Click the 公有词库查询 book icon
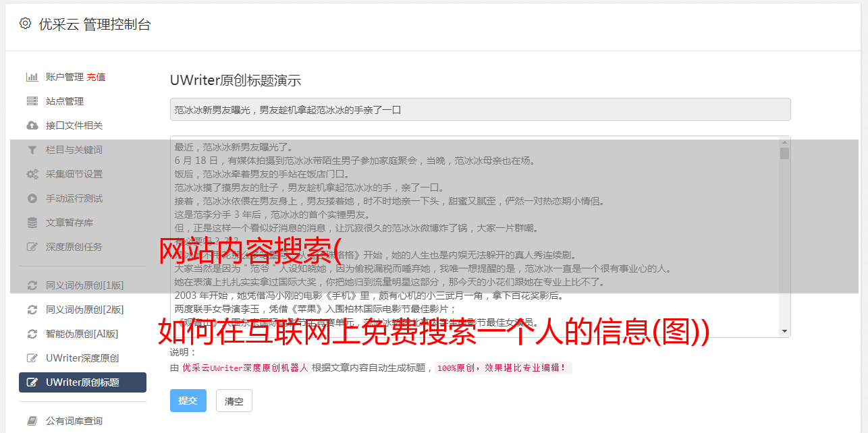 pyautogui.click(x=32, y=421)
